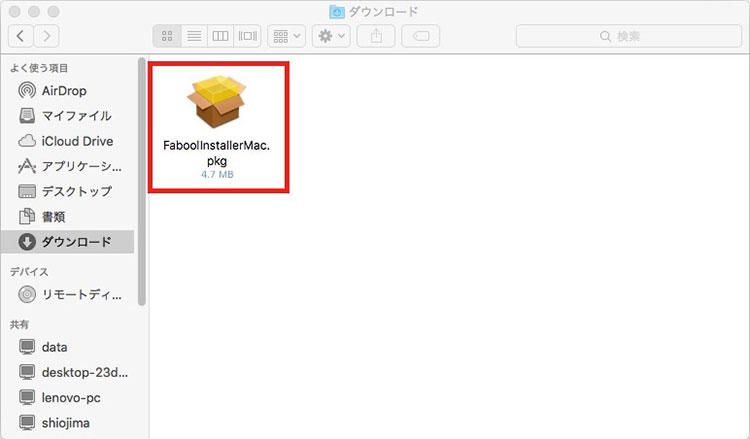This screenshot has width=750, height=439.
Task: Click the デバイス section header
Action: click(29, 272)
